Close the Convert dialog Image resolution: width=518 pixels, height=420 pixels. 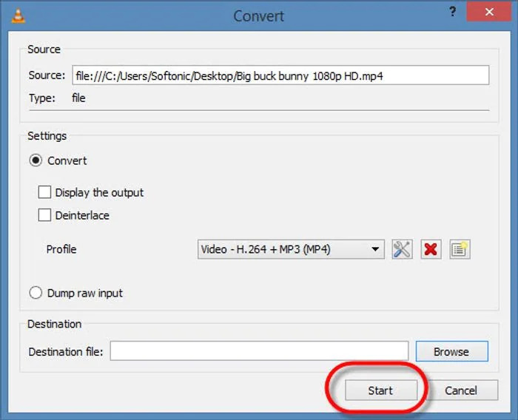click(489, 12)
